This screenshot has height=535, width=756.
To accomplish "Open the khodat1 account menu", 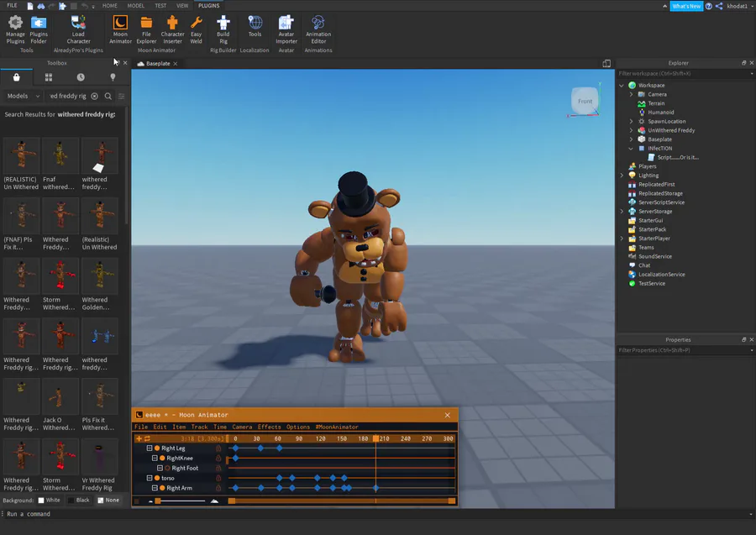I will click(739, 6).
